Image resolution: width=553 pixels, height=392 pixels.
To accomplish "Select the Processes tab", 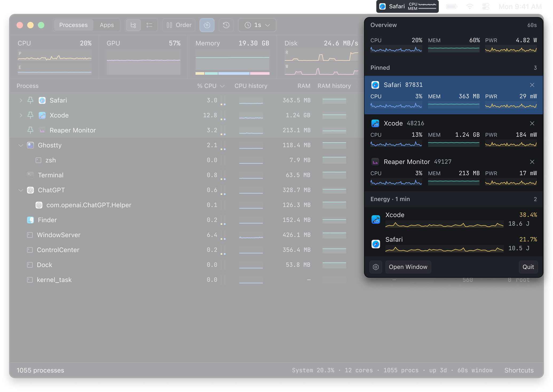I will click(x=73, y=25).
